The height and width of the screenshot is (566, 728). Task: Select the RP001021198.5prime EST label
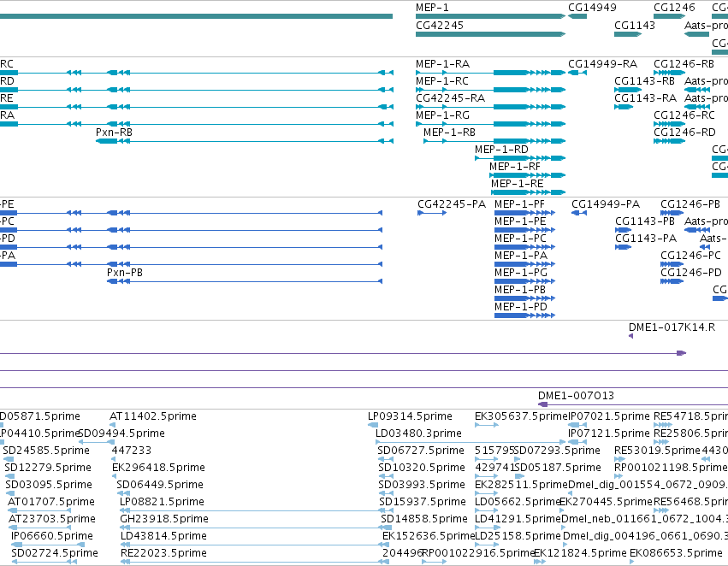[x=671, y=468]
